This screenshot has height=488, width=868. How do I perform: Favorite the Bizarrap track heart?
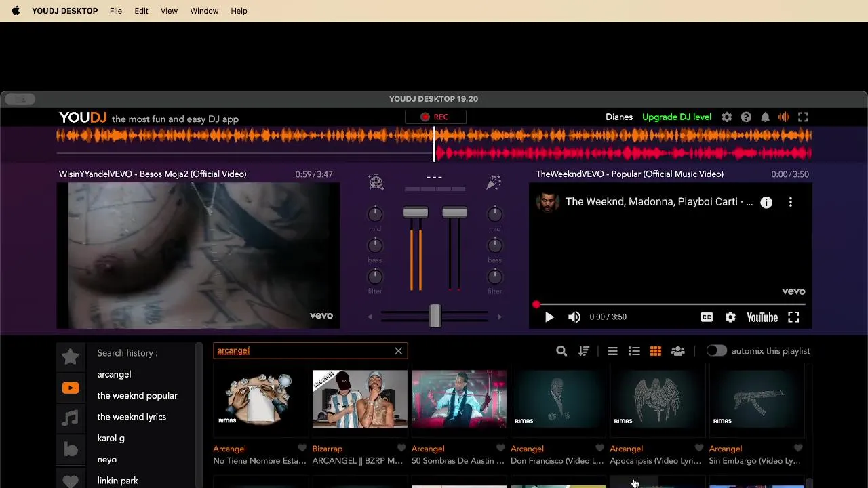[401, 448]
